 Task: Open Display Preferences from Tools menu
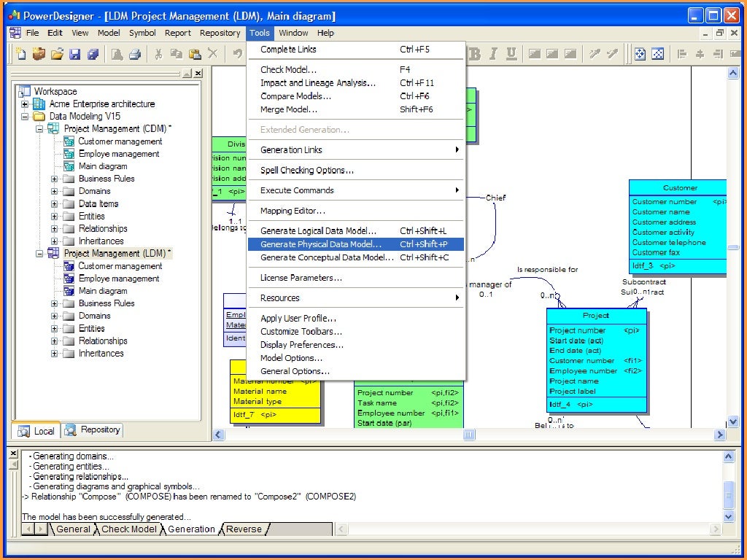(355, 345)
